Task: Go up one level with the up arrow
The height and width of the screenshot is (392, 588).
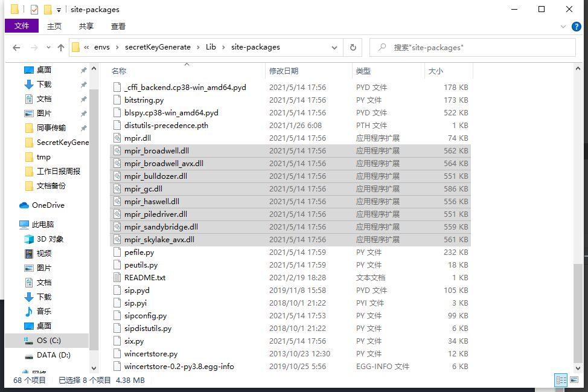Action: pos(61,47)
